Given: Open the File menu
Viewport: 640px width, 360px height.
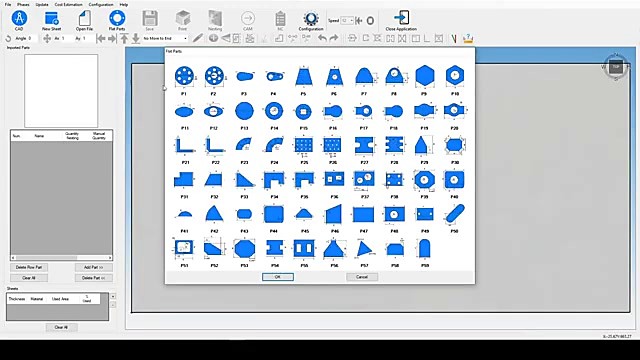Looking at the screenshot, I should 8,4.
